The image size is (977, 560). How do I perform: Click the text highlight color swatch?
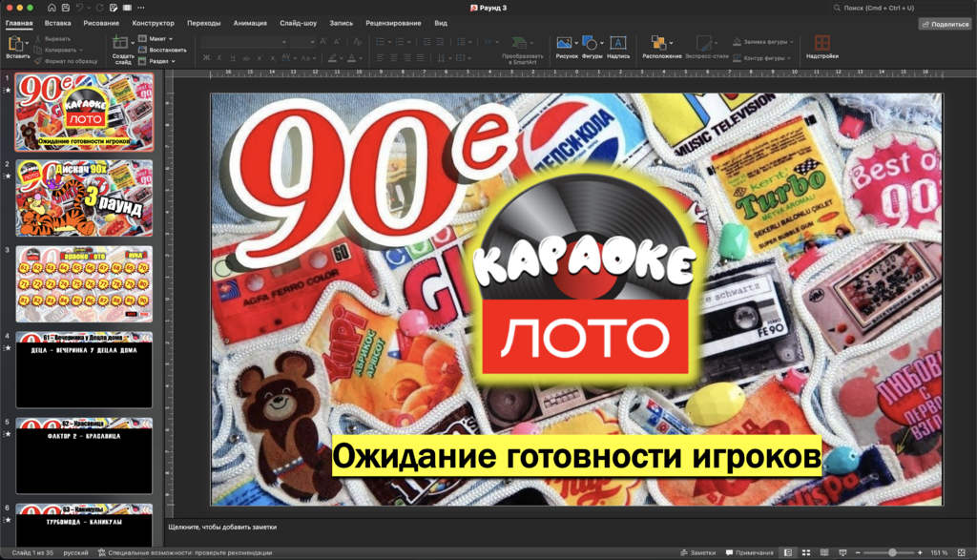pos(333,58)
